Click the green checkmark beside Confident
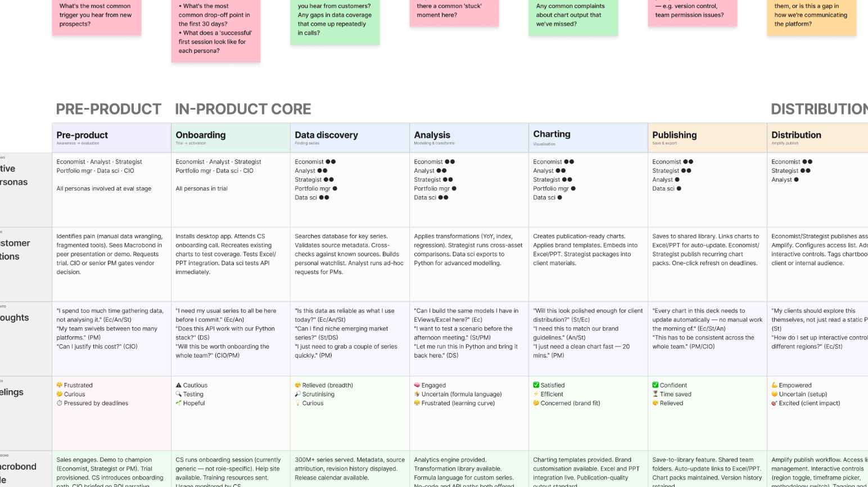868x487 pixels. (x=655, y=385)
